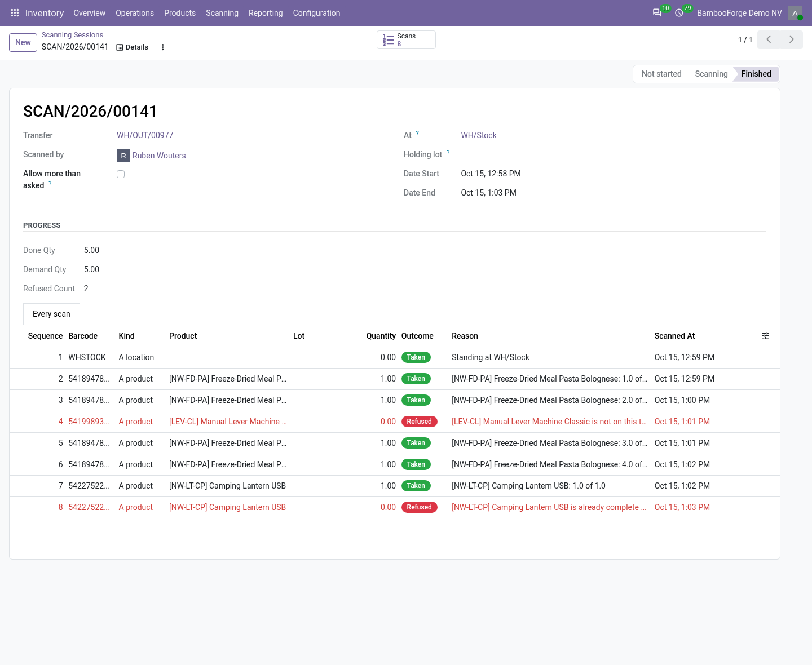Click the Refused badge for Manual Lever Machine
Image resolution: width=812 pixels, height=665 pixels.
420,422
